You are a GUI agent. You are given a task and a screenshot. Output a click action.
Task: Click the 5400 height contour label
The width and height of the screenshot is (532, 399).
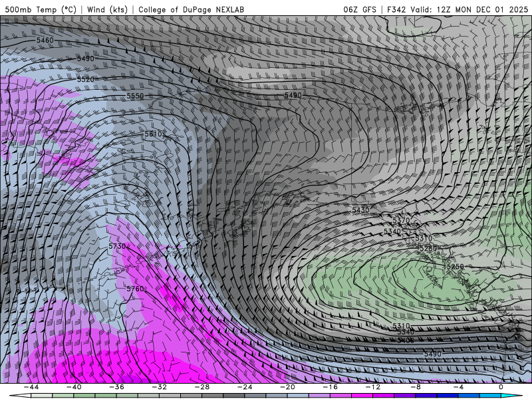coord(406,340)
